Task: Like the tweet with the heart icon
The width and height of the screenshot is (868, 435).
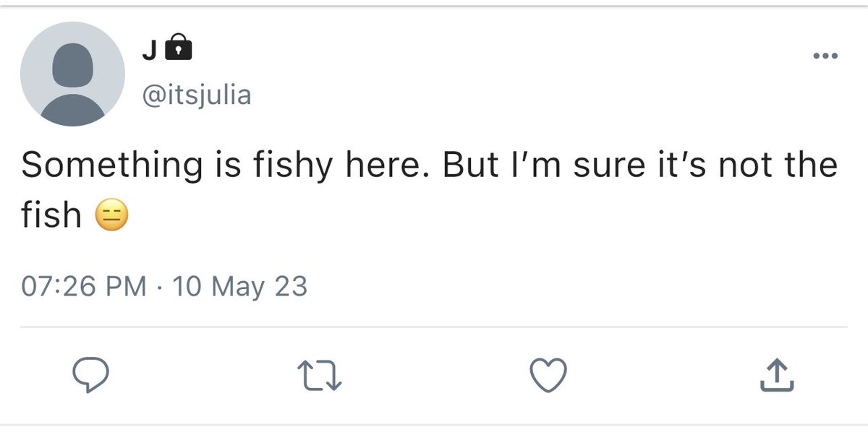Action: point(548,374)
